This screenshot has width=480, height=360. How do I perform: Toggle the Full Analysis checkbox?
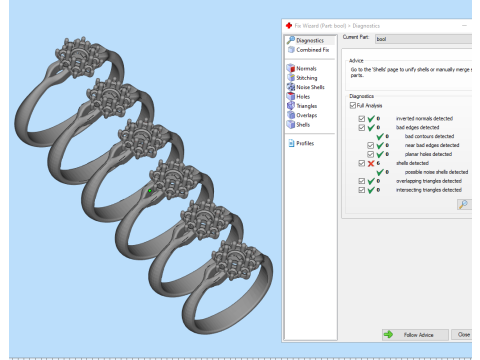tap(353, 106)
